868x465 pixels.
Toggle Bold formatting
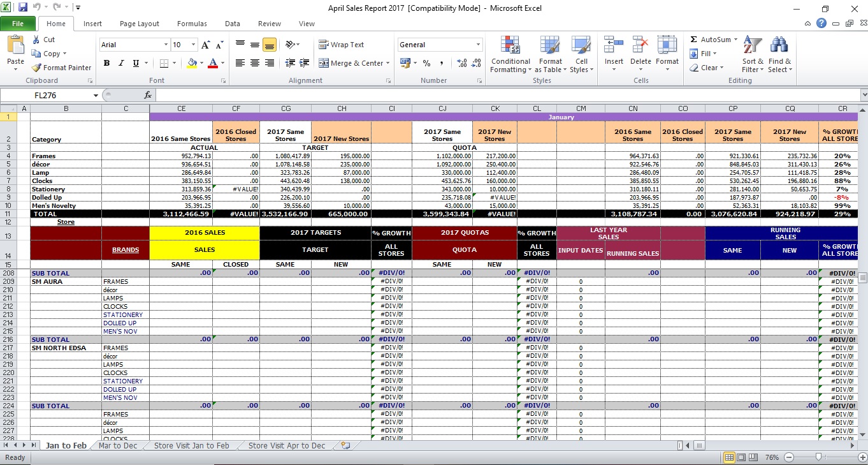point(106,63)
